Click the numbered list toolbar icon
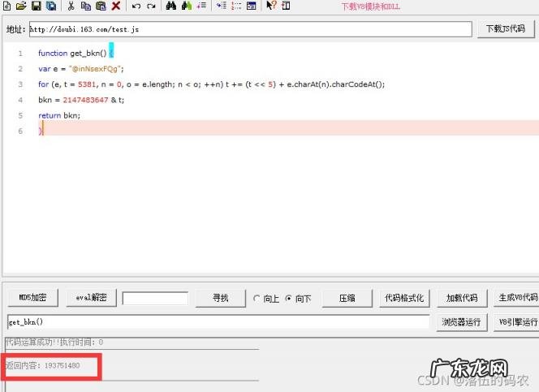 coord(236,6)
